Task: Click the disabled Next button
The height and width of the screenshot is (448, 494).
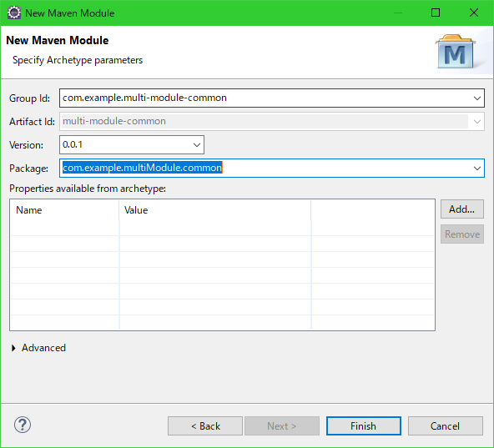Action: [x=282, y=426]
